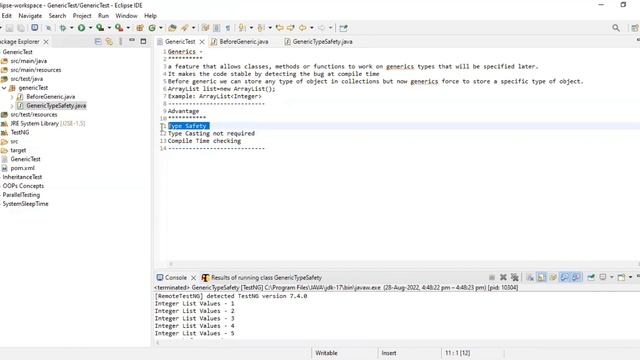640x360 pixels.
Task: Toggle Show Console on Standard Out
Action: click(x=564, y=277)
